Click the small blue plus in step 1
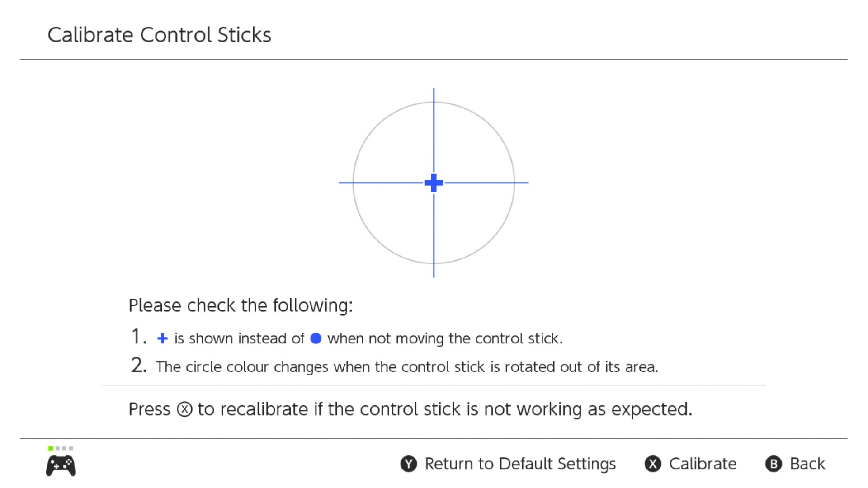868x488 pixels. click(x=162, y=338)
